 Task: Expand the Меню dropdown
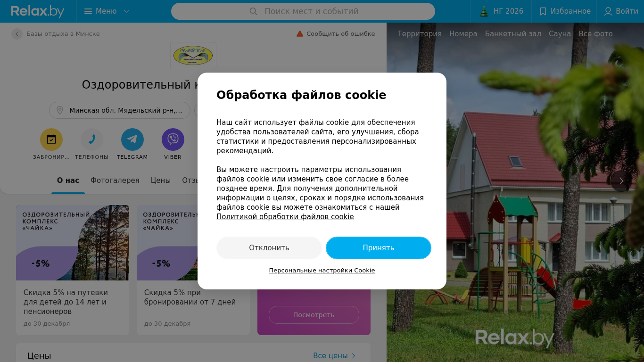point(107,11)
